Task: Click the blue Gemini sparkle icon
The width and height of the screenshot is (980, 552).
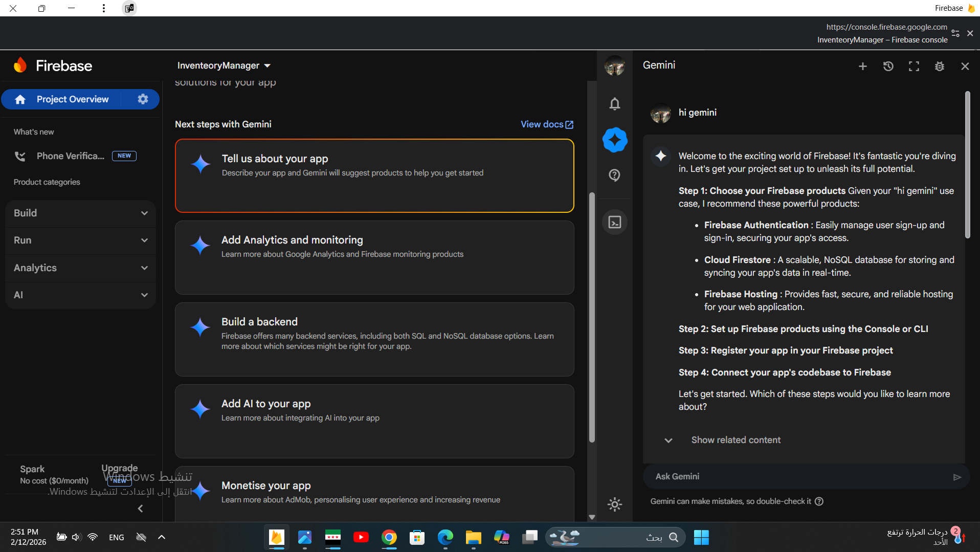Action: pyautogui.click(x=614, y=140)
